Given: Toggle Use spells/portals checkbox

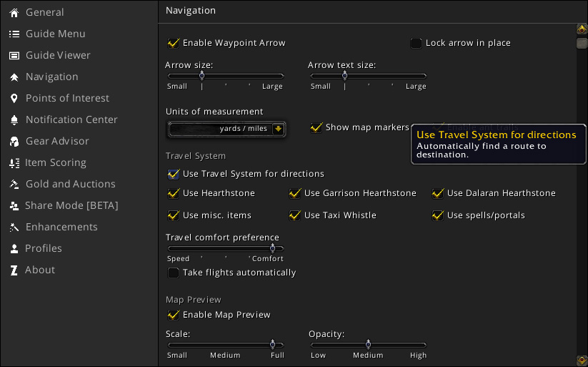Looking at the screenshot, I should coord(438,215).
